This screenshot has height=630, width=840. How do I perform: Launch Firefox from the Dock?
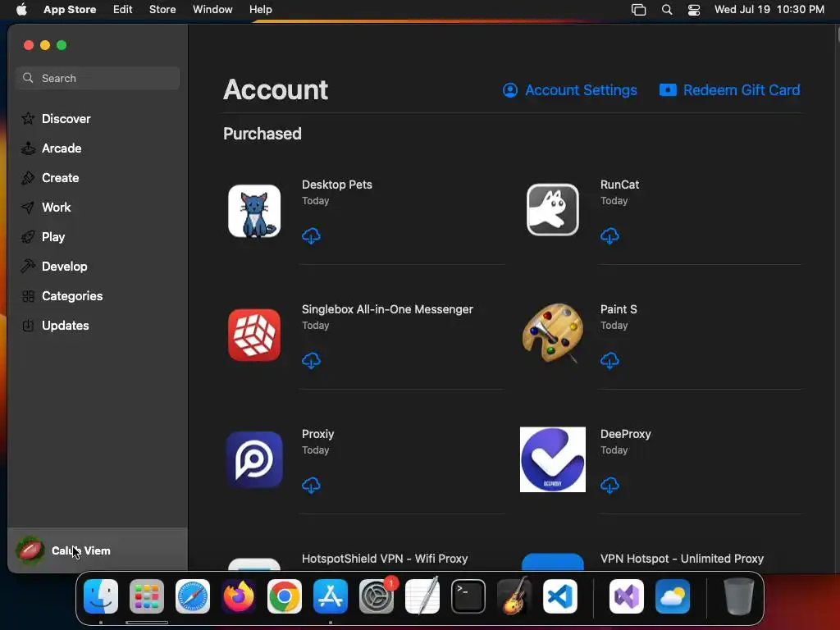coord(239,596)
